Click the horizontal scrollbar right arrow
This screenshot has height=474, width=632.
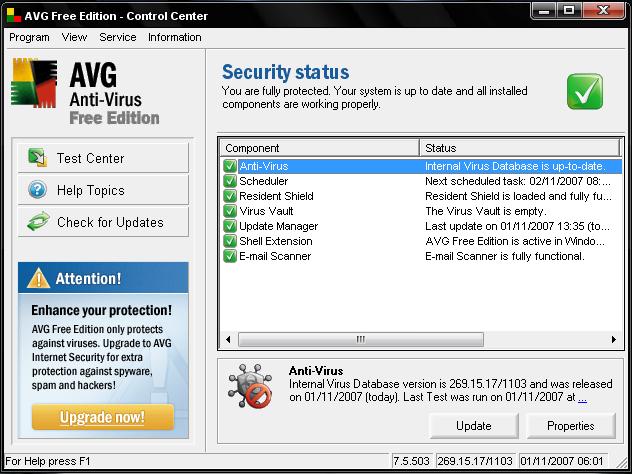(614, 339)
